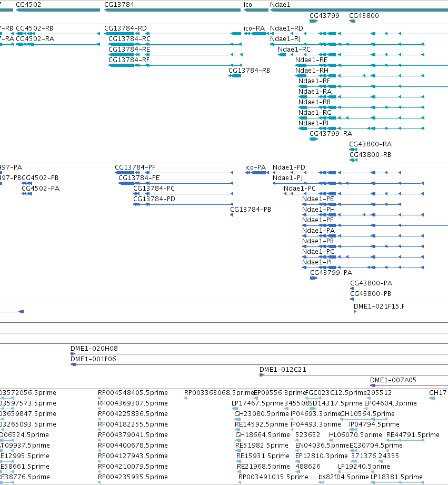The image size is (448, 485).
Task: Select the DME1-007A05 feature label
Action: pyautogui.click(x=393, y=380)
